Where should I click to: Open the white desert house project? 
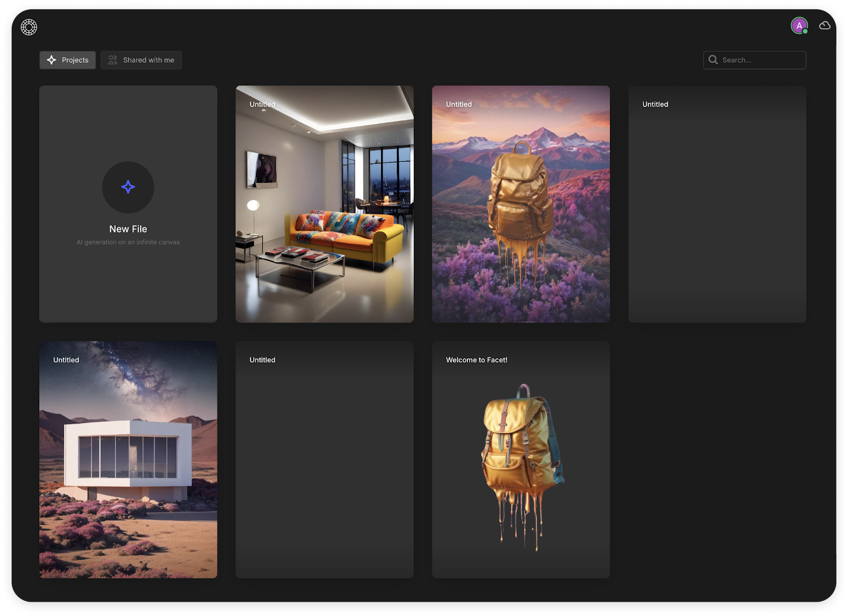128,460
